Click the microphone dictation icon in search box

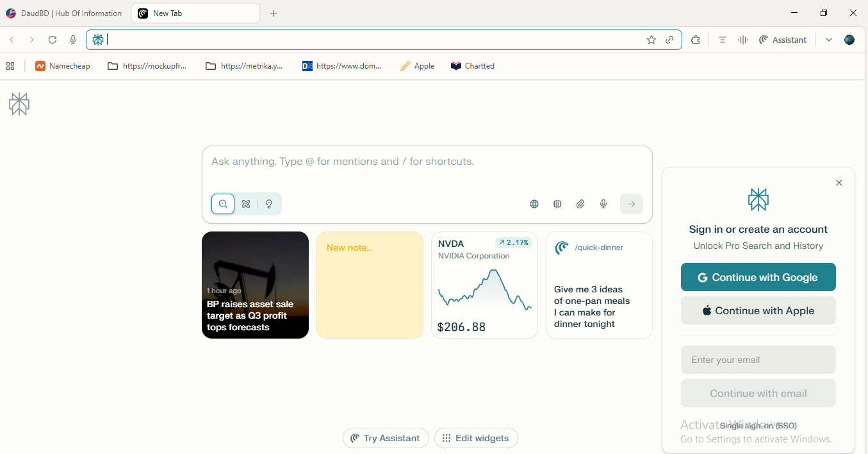tap(603, 204)
